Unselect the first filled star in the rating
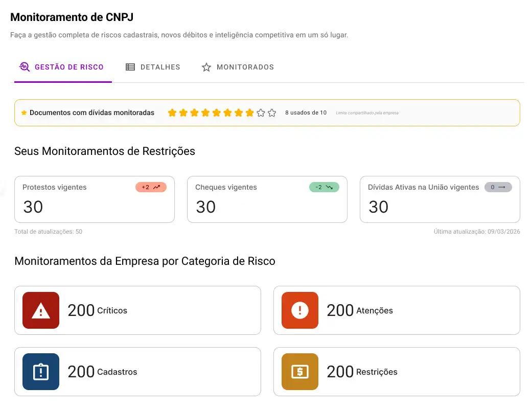This screenshot has height=409, width=532. (172, 112)
